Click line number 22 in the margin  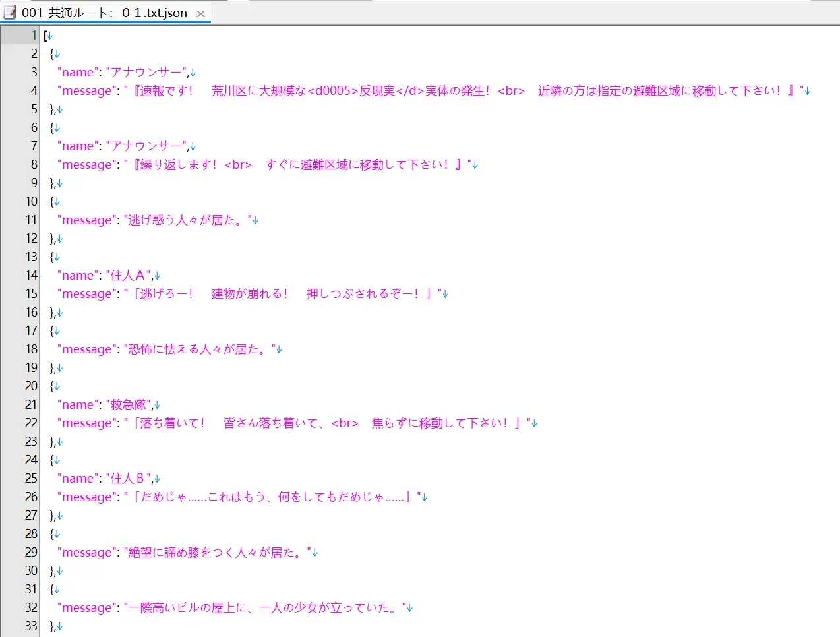tap(32, 423)
